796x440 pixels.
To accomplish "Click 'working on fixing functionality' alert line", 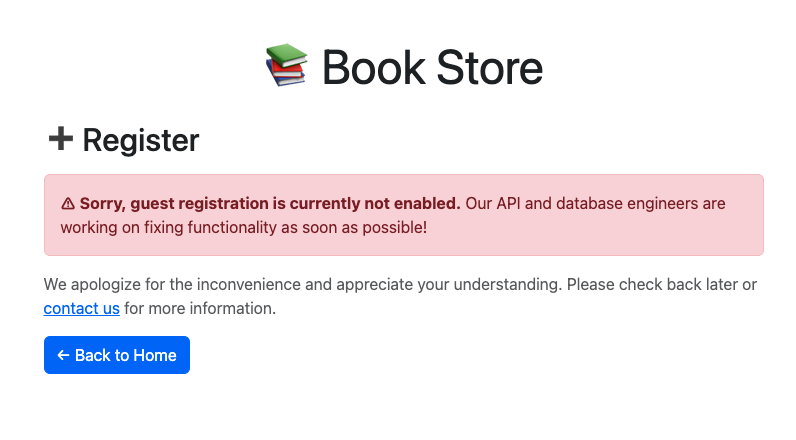I will [244, 227].
